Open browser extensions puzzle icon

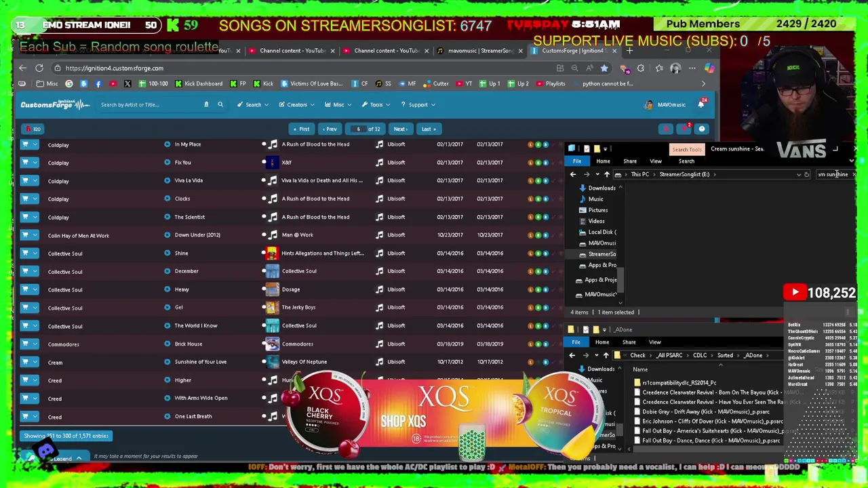click(x=641, y=68)
